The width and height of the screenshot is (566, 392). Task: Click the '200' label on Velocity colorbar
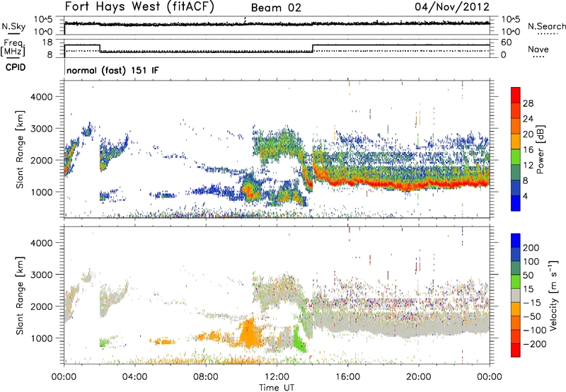(531, 248)
